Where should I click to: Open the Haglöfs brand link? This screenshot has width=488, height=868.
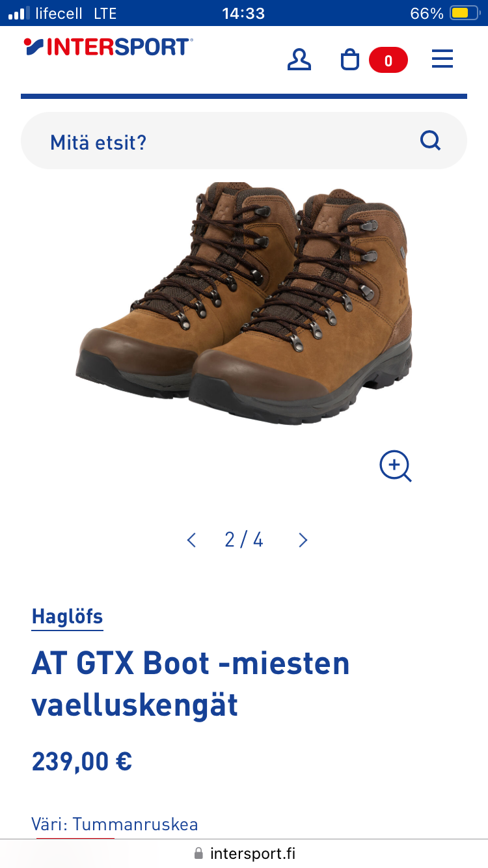pyautogui.click(x=68, y=617)
